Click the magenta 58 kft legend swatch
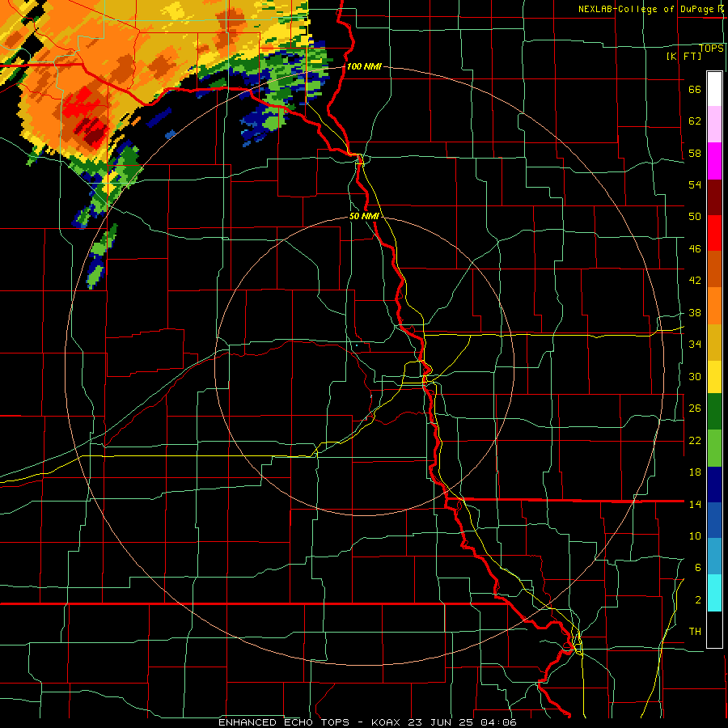The width and height of the screenshot is (728, 728). pyautogui.click(x=714, y=161)
